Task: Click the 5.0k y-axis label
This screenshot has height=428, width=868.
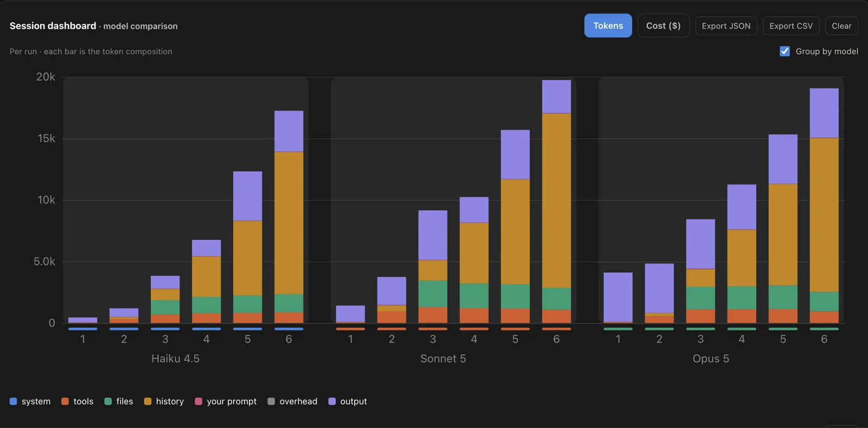Action: [x=44, y=261]
